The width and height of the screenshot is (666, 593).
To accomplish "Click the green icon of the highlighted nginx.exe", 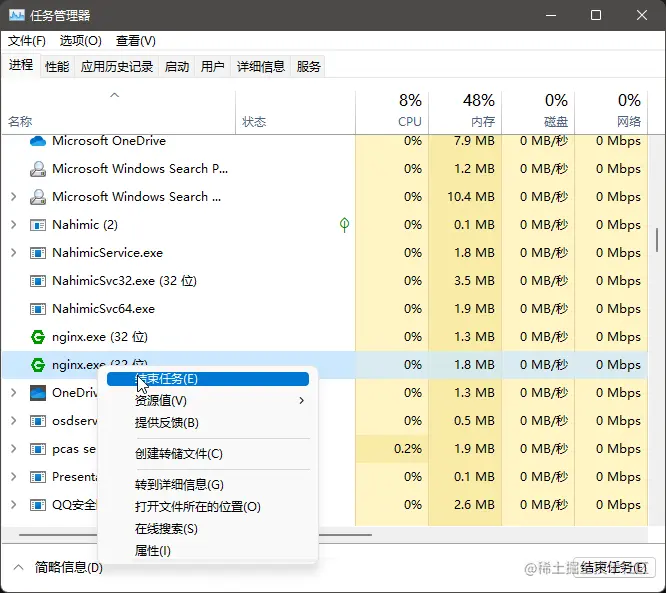I will pos(38,365).
